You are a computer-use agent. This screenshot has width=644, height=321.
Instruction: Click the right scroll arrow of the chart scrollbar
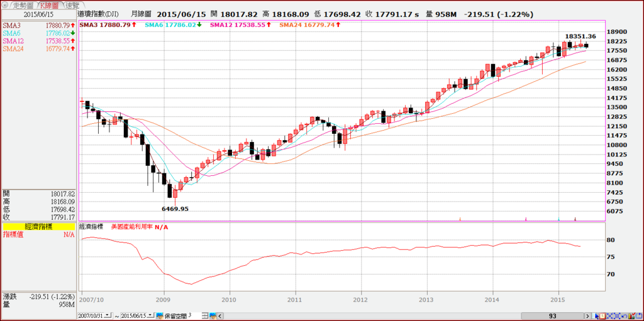click(x=588, y=316)
